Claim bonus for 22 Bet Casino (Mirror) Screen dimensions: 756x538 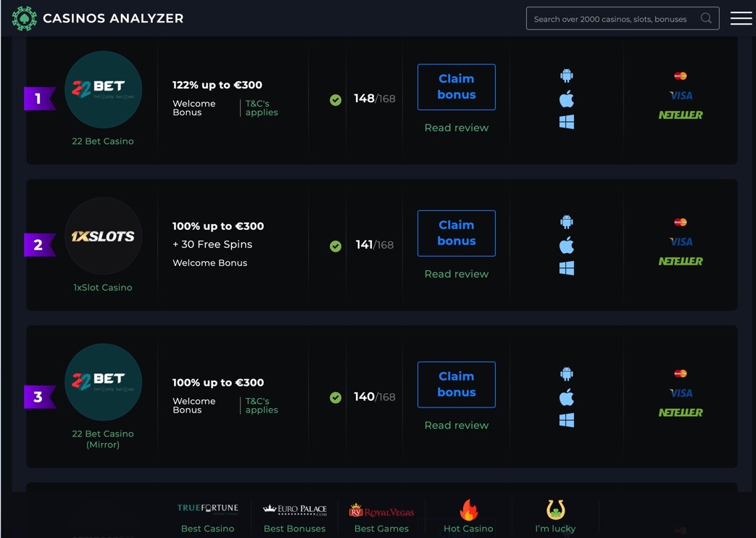(x=457, y=384)
